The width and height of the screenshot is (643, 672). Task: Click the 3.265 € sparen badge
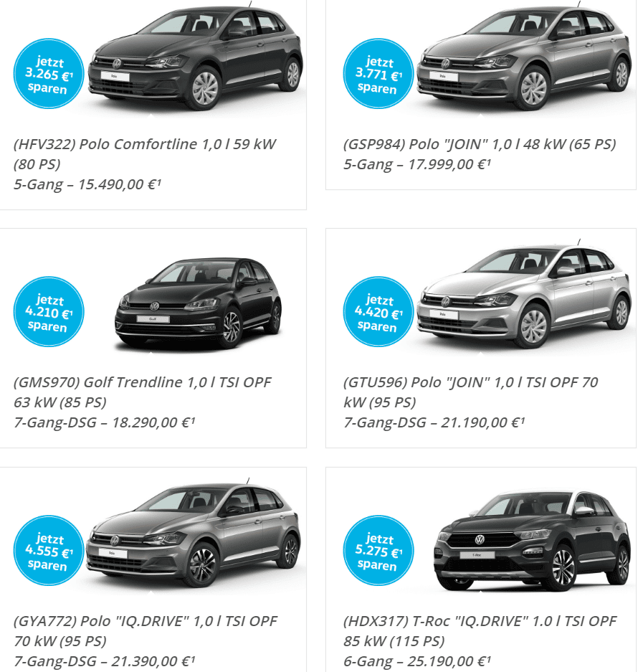(49, 74)
